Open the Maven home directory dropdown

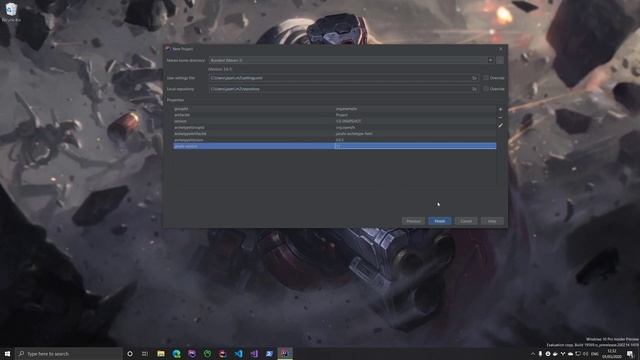(490, 60)
